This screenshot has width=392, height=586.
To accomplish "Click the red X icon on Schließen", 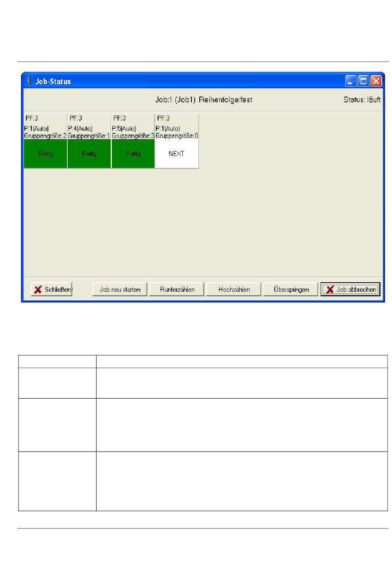I will click(x=38, y=290).
